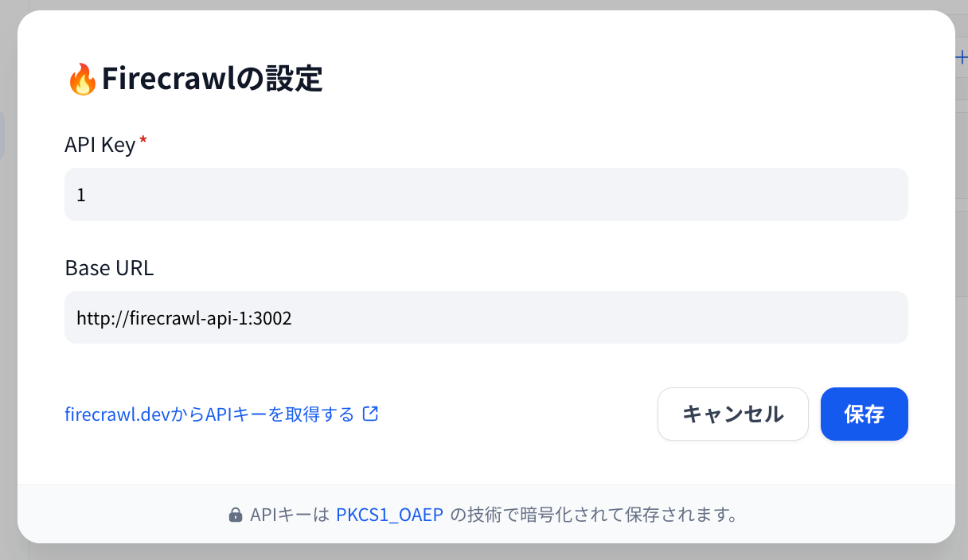968x560 pixels.
Task: Click the + icon on the right edge
Action: pos(962,57)
